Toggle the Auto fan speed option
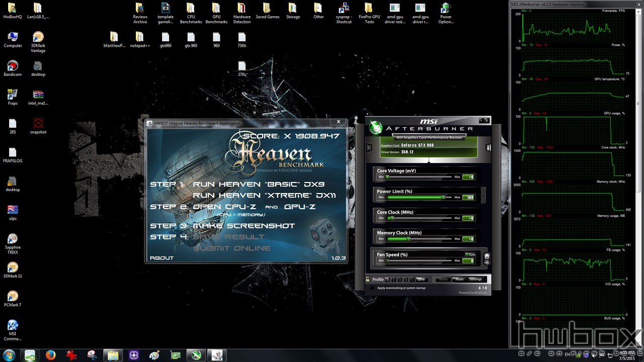The width and height of the screenshot is (644, 362). 470,255
